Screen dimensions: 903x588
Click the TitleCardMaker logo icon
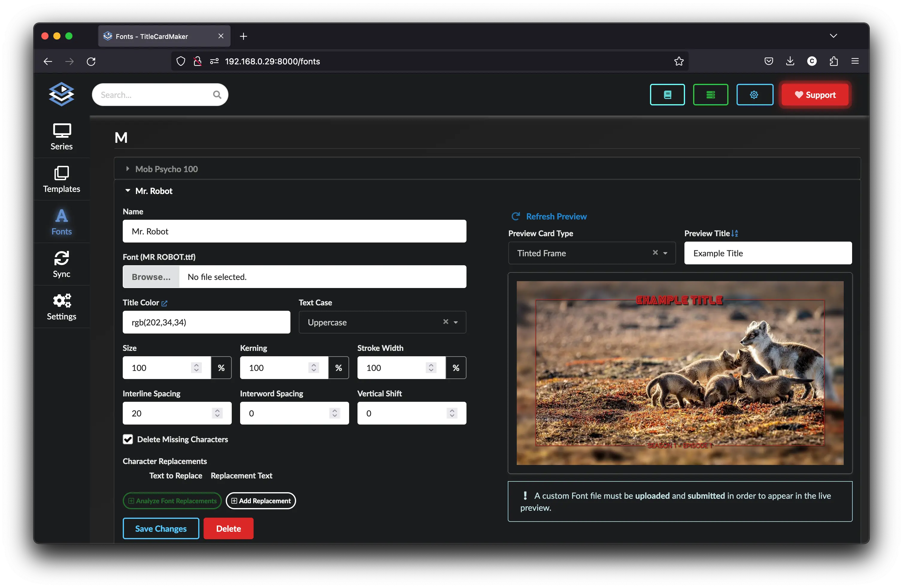pyautogui.click(x=61, y=94)
